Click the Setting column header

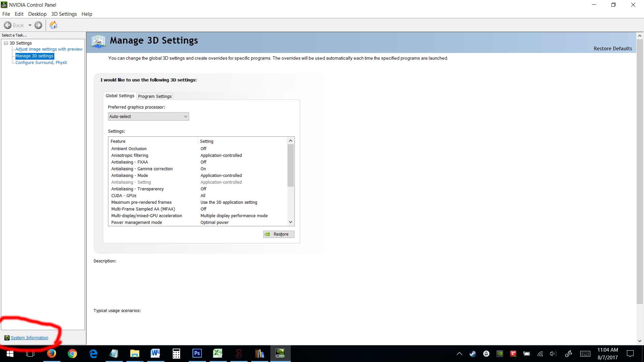coord(243,141)
